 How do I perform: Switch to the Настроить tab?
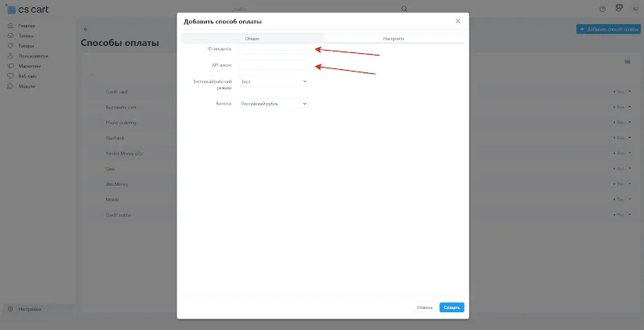(x=394, y=39)
